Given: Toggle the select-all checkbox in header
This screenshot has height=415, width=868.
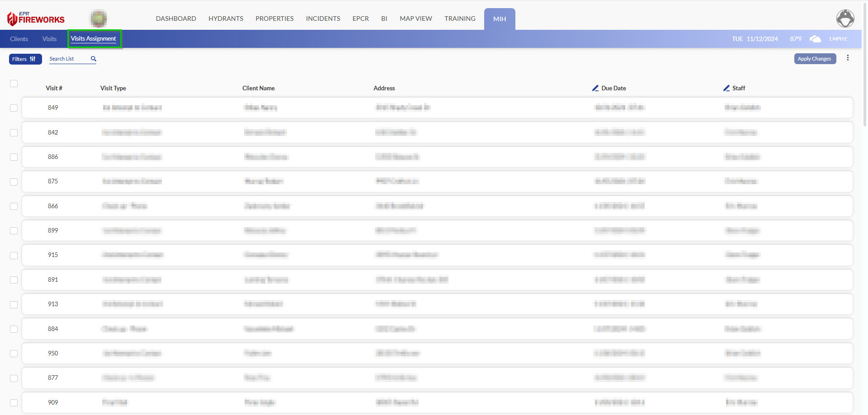Looking at the screenshot, I should point(14,84).
